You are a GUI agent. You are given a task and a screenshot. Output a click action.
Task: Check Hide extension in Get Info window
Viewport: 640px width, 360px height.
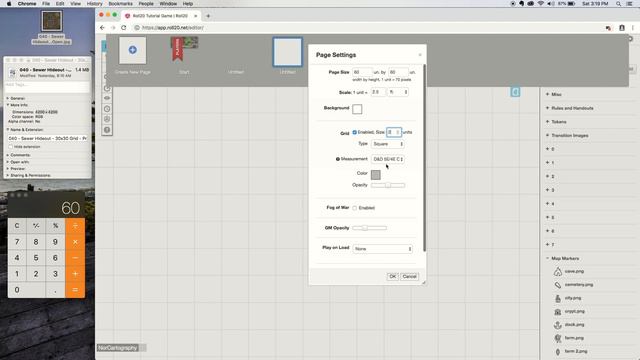pos(11,147)
